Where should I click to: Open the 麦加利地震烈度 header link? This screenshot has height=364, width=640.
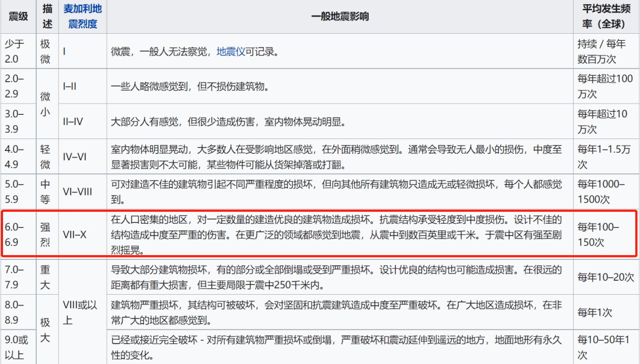[x=82, y=17]
